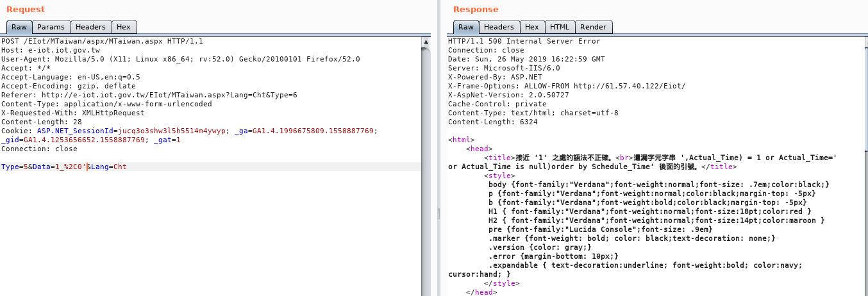Click the response Date header line

(526, 59)
